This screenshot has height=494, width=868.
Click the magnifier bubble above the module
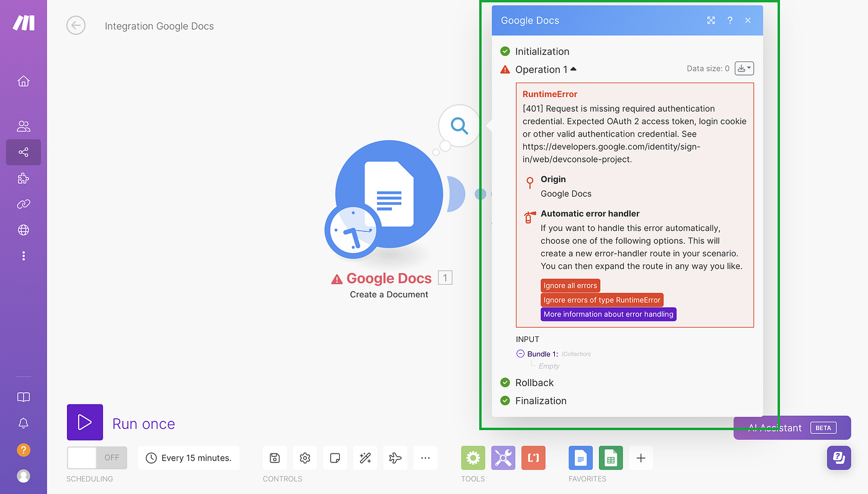(459, 126)
